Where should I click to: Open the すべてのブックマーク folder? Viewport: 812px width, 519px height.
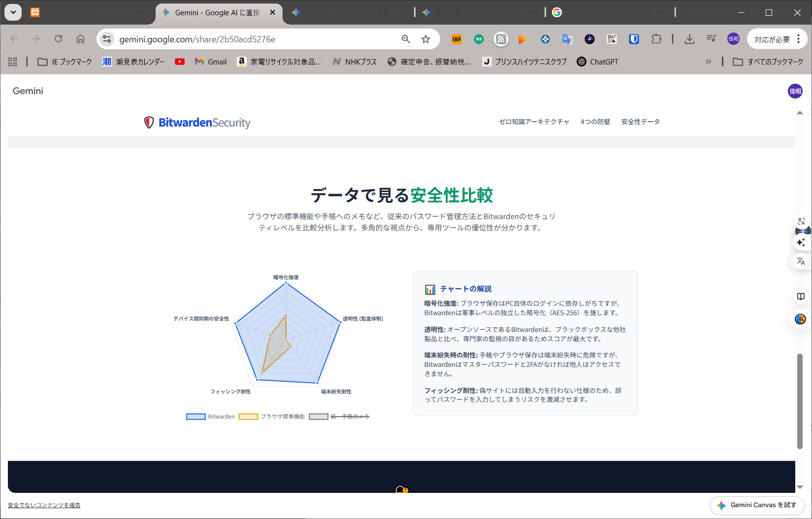point(768,62)
